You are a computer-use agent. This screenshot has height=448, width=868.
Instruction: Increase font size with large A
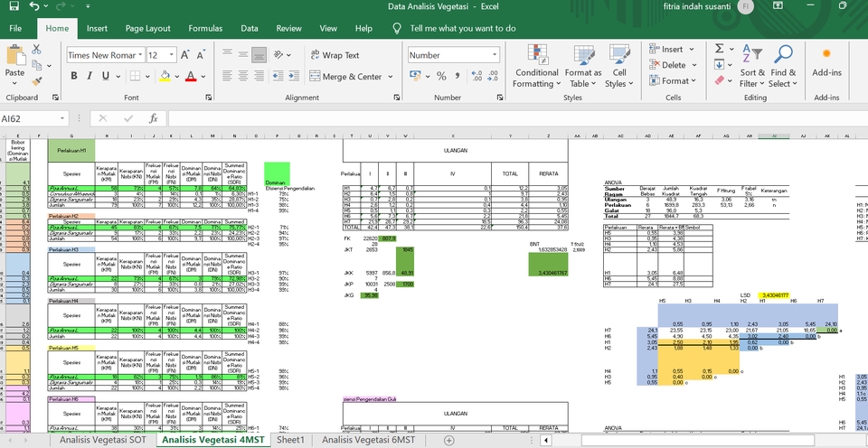185,55
